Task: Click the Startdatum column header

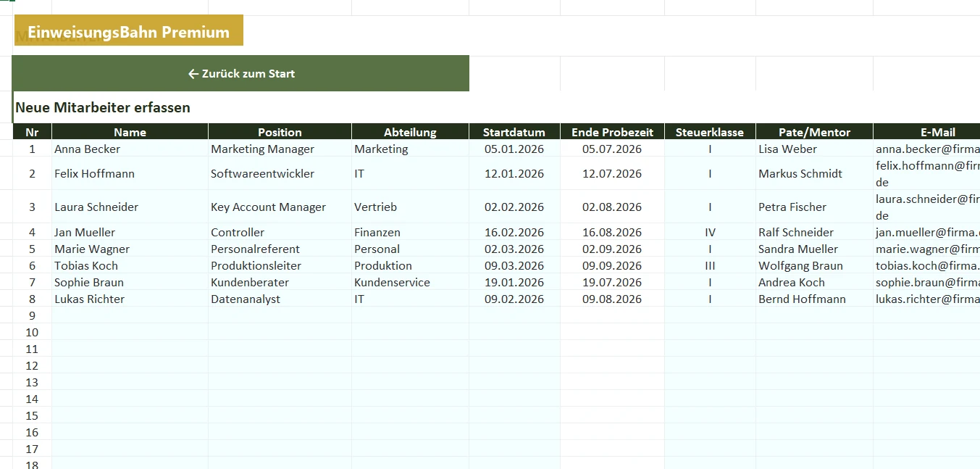Action: [x=514, y=132]
